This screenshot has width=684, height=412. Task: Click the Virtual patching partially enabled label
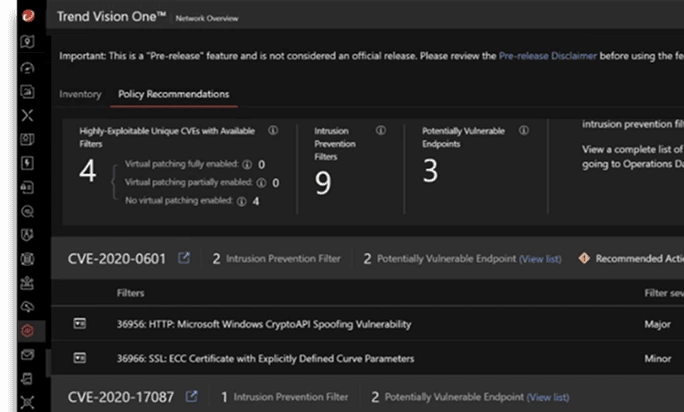(x=189, y=182)
